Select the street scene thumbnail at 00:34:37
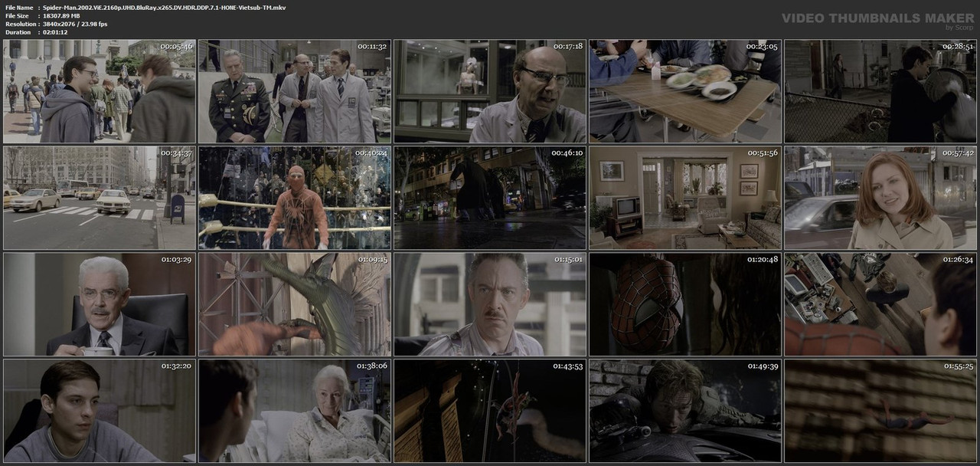This screenshot has height=466, width=980. pyautogui.click(x=100, y=198)
